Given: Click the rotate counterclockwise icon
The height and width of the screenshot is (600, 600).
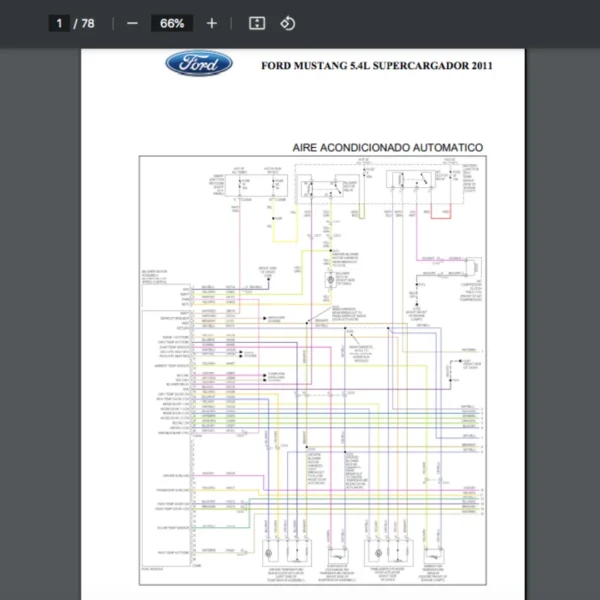Looking at the screenshot, I should coord(288,23).
